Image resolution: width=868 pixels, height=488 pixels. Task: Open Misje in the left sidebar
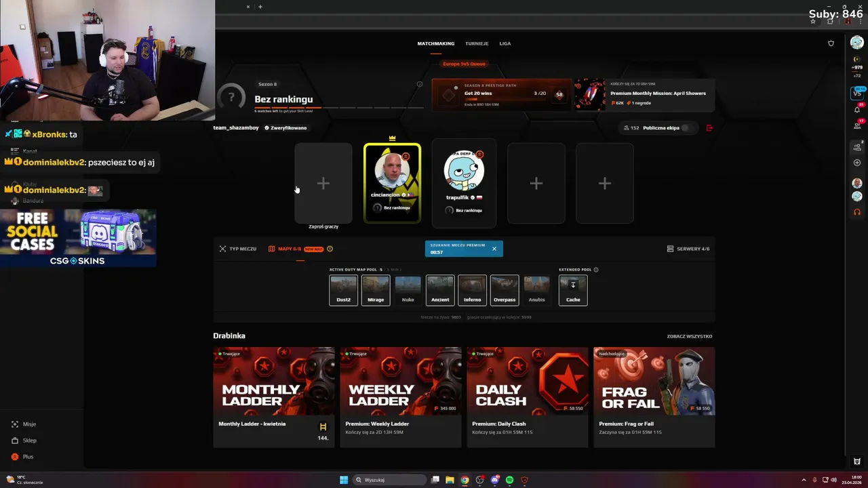24,424
